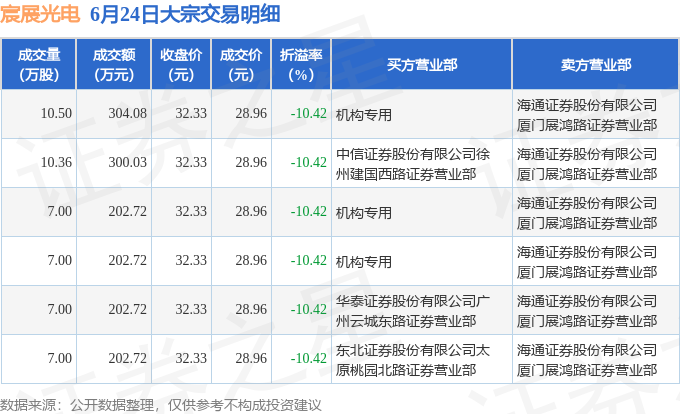Click the heading '6月24日大宗交易明细'

click(185, 14)
